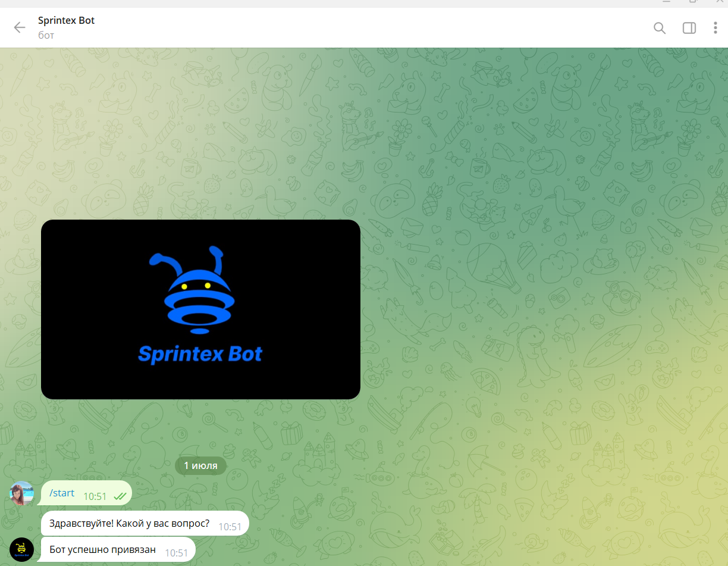This screenshot has width=728, height=566.
Task: Select message "Здравствуйте! Какой у вас вопрос?"
Action: click(145, 524)
